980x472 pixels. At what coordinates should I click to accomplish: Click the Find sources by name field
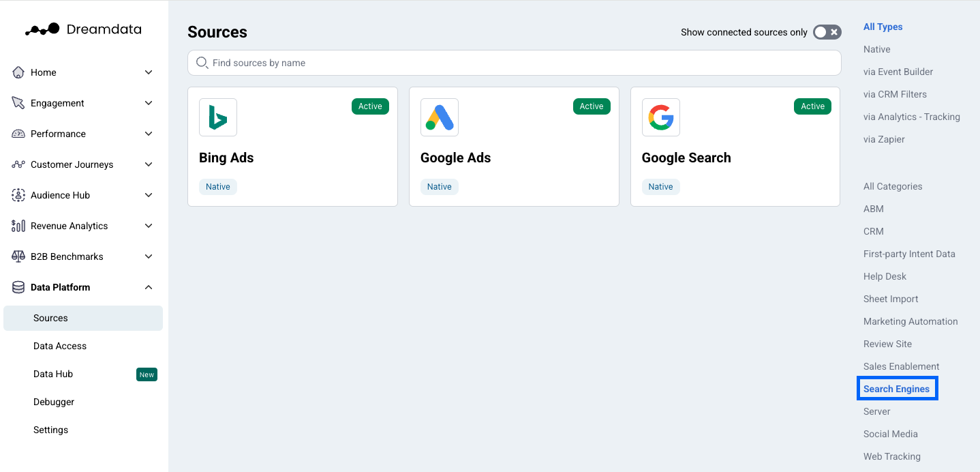(x=515, y=63)
